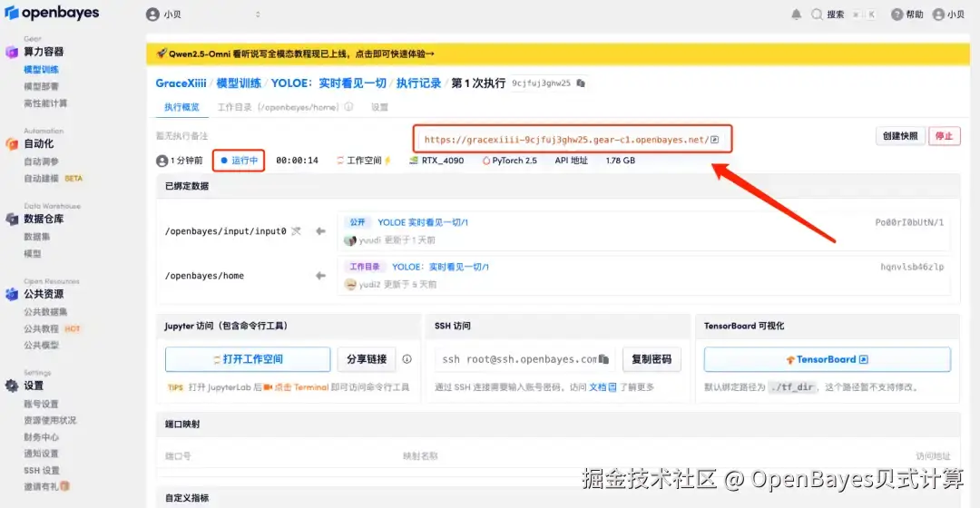Image resolution: width=980 pixels, height=508 pixels.
Task: Open YOLOE：实时看见一切 breadcrumb link
Action: (328, 83)
